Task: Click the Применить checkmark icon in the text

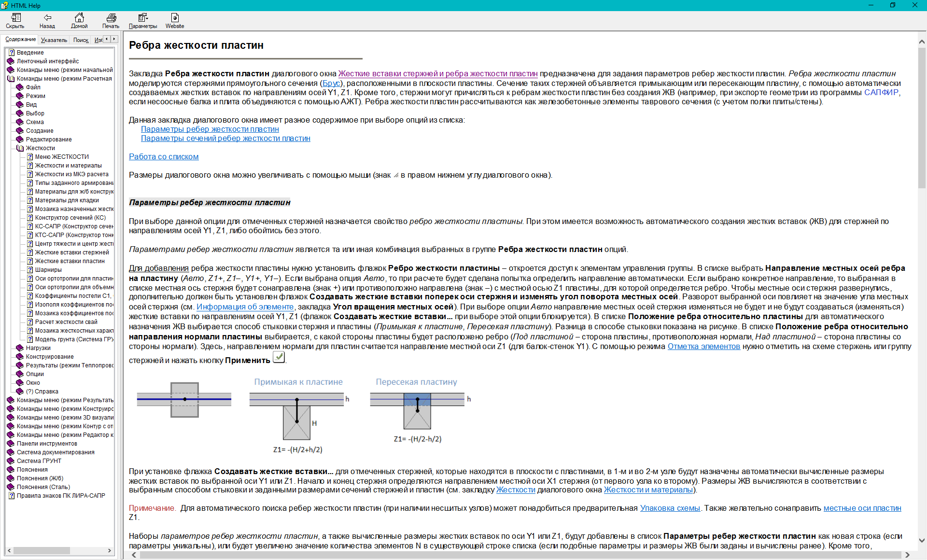Action: point(279,357)
